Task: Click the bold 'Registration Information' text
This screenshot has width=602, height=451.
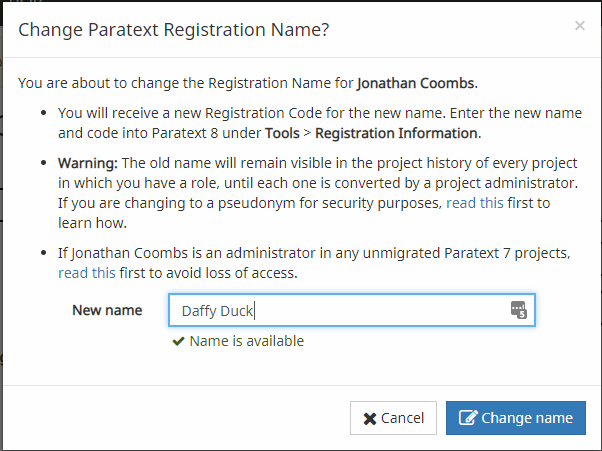Action: coord(396,133)
